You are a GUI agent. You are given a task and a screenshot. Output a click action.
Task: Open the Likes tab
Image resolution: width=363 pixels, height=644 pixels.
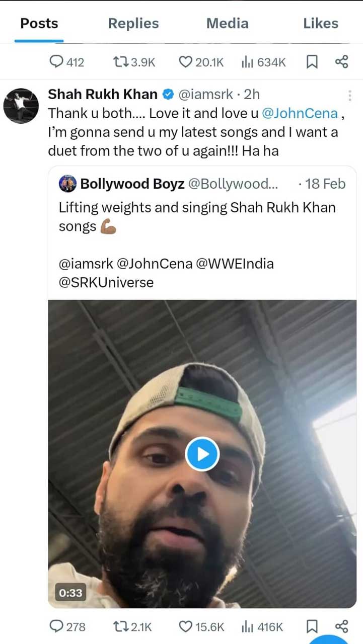point(321,23)
